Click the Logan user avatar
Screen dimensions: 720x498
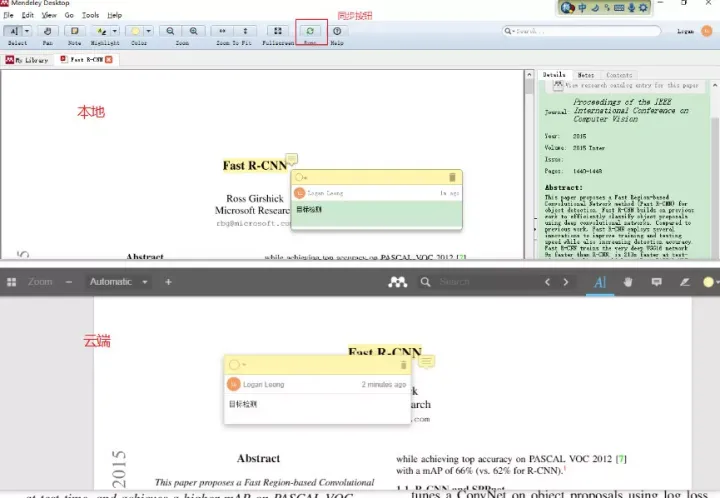(707, 31)
